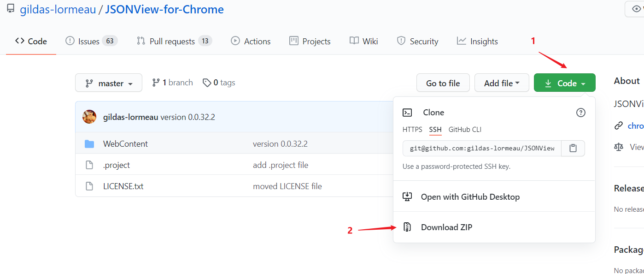Viewport: 644px width, 274px height.
Task: Open the WebContent folder
Action: (x=125, y=144)
